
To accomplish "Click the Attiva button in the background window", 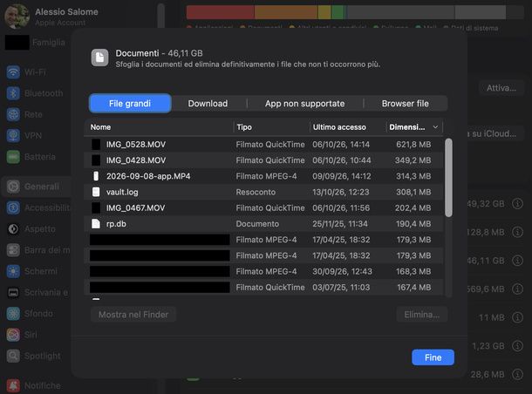I will pyautogui.click(x=501, y=88).
